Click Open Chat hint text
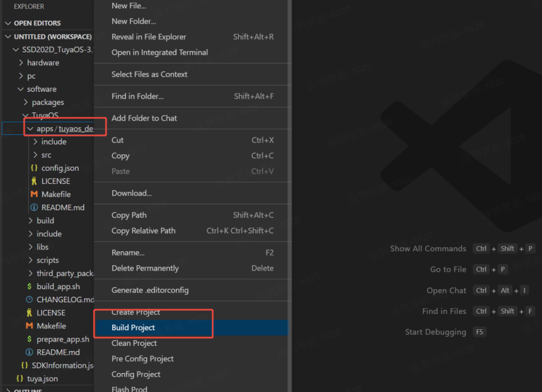The width and height of the screenshot is (542, 392). [x=446, y=290]
